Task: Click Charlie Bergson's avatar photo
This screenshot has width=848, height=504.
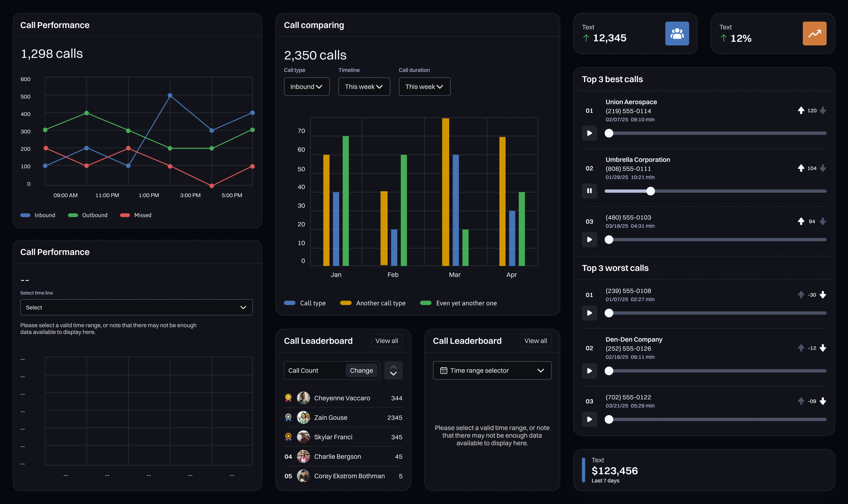Action: [x=303, y=456]
